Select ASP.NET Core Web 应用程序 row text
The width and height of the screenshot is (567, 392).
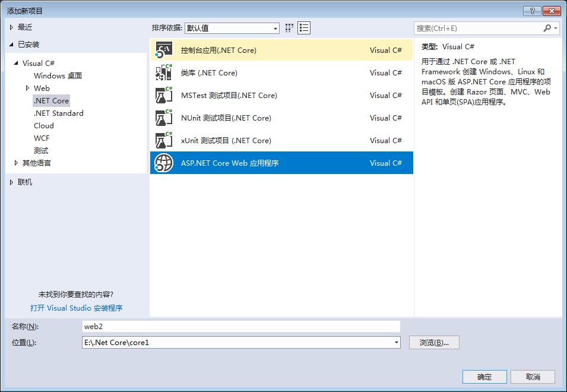point(230,163)
